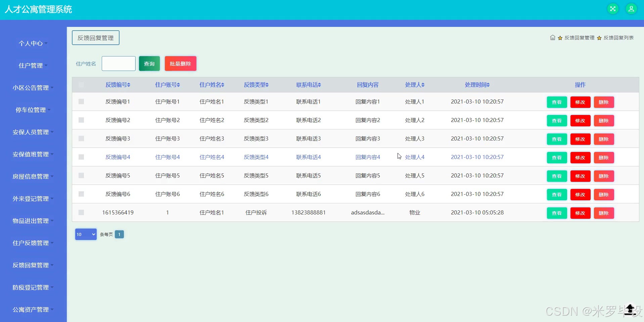Sort by 住户姓名 column sort icon
Screen dimensions: 644x322
(223, 85)
